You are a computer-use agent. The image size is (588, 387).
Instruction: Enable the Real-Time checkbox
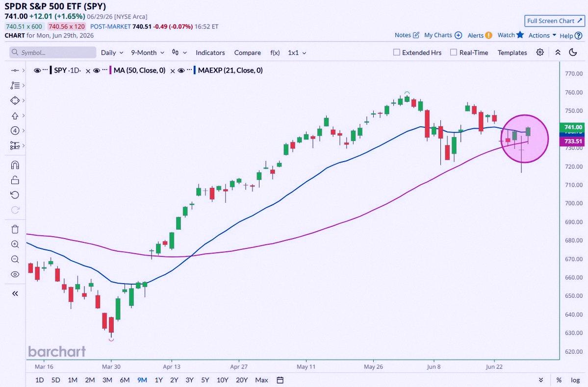point(453,52)
